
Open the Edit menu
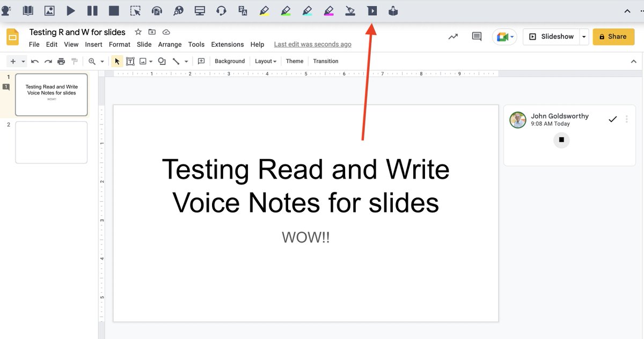pos(52,45)
